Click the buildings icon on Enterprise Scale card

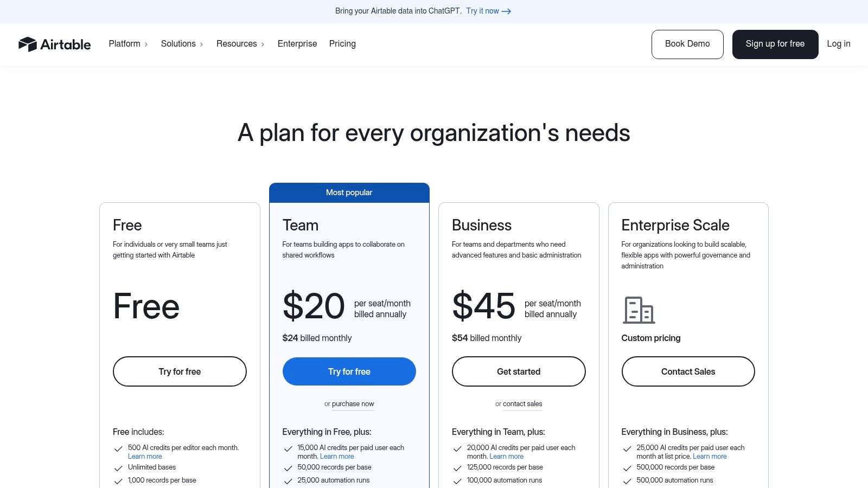pos(639,310)
